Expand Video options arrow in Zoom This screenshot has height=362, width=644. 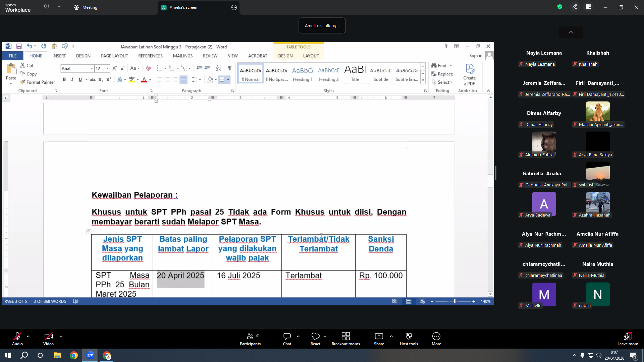click(x=61, y=336)
